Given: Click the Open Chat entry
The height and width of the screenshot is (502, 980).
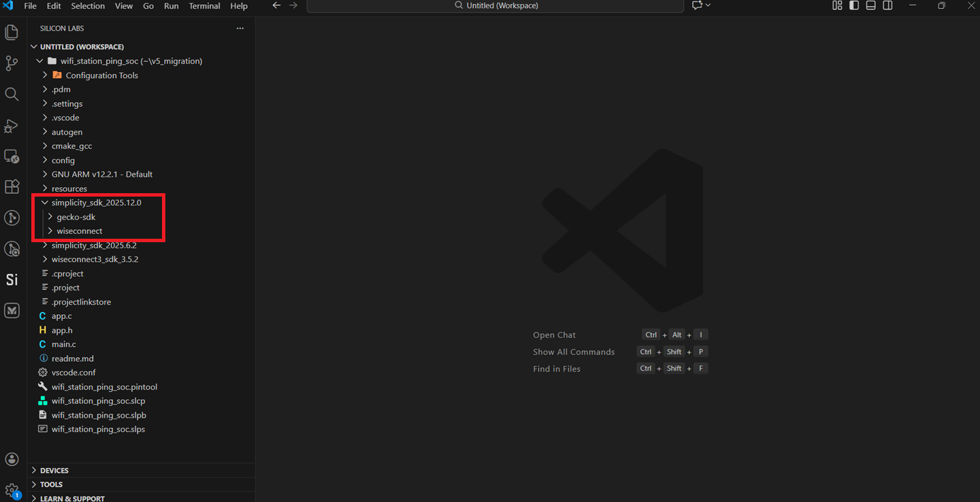Looking at the screenshot, I should click(x=554, y=335).
